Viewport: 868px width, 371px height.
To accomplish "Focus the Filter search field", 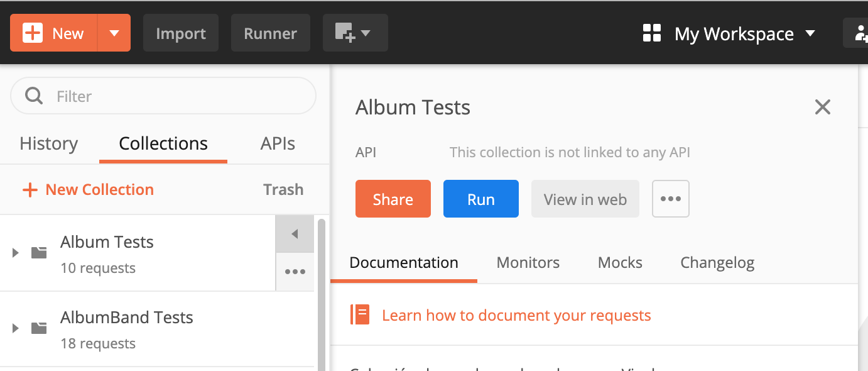I will [x=163, y=96].
